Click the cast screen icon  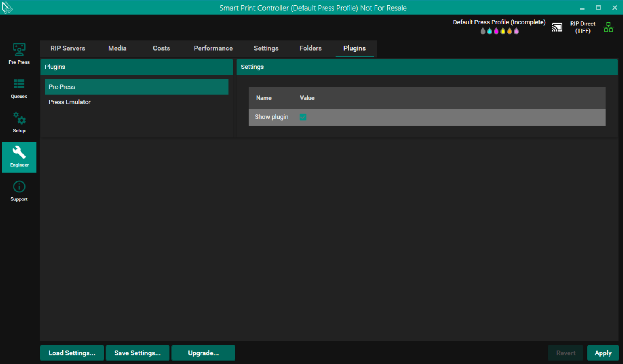[x=557, y=27]
